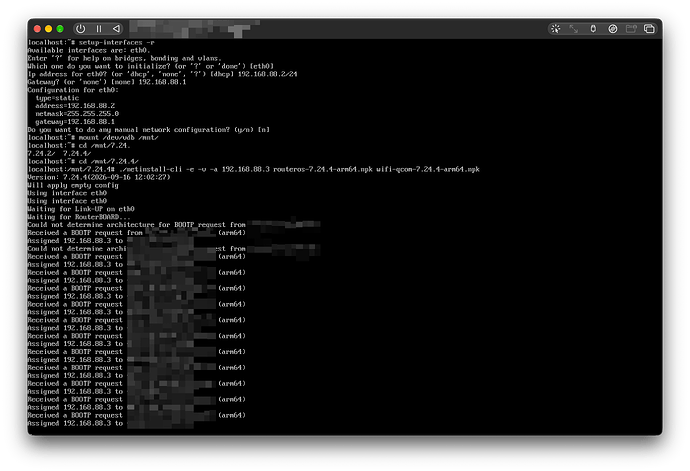
Task: Click the '7.24.2/ 7.24.4/' directory listing
Action: 59,153
